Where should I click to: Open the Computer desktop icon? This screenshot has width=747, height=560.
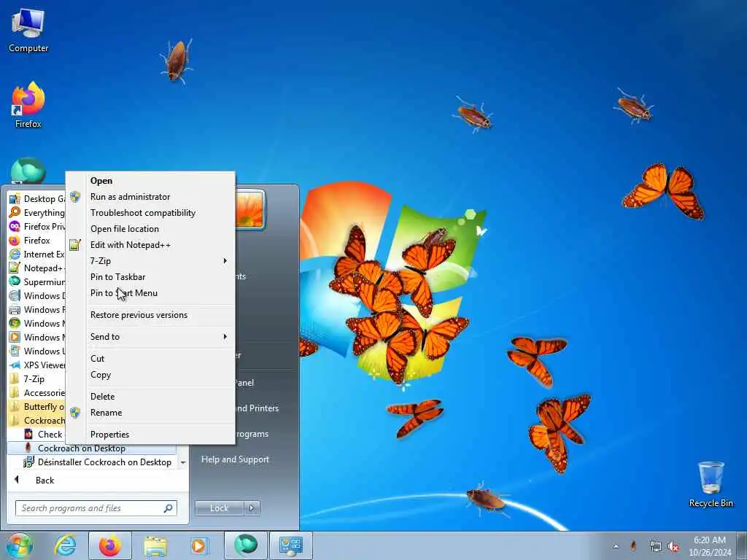[28, 31]
